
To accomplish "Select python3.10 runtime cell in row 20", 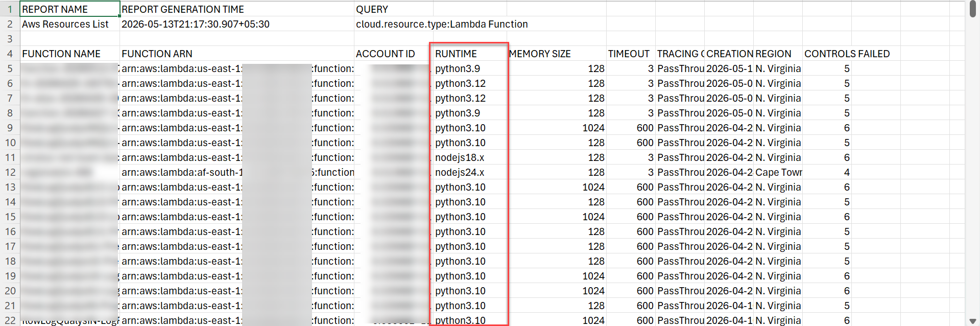I will pyautogui.click(x=470, y=291).
